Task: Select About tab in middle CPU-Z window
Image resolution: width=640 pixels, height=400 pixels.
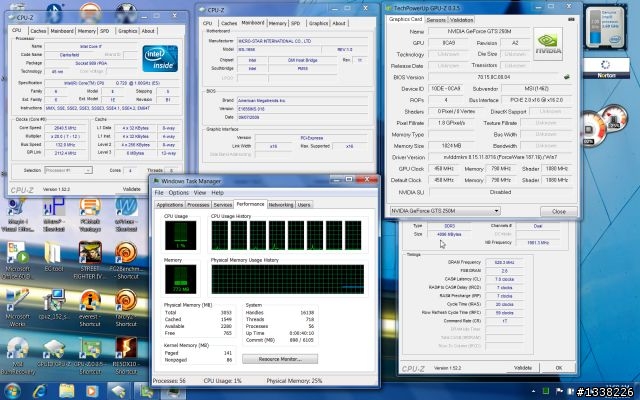Action: coord(339,24)
